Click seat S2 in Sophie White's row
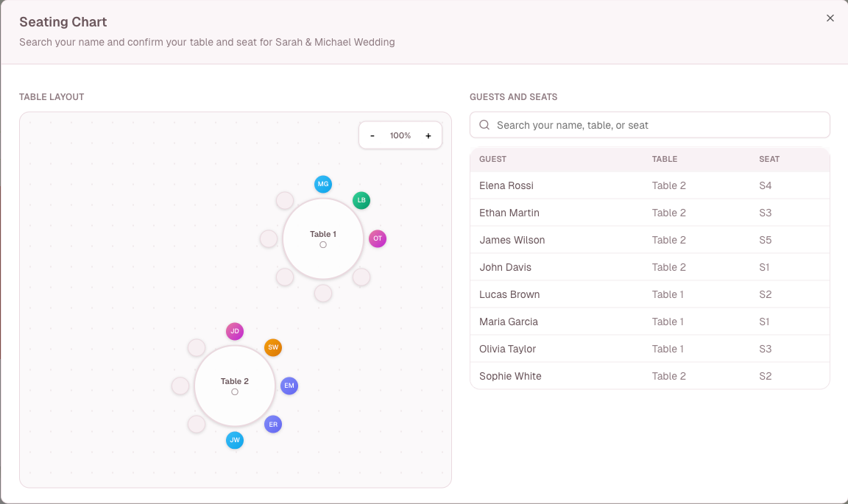The width and height of the screenshot is (848, 504). tap(765, 376)
